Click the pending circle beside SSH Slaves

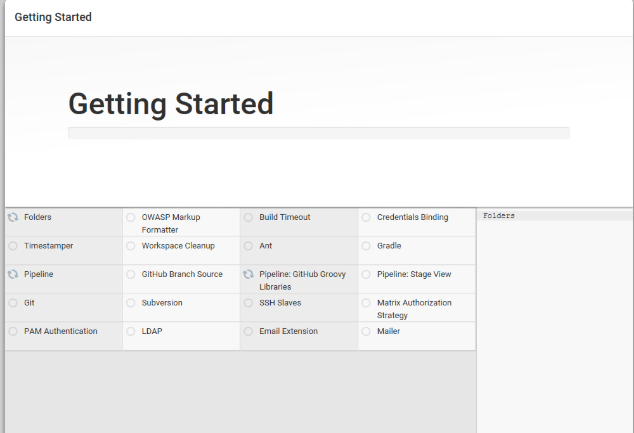click(248, 303)
